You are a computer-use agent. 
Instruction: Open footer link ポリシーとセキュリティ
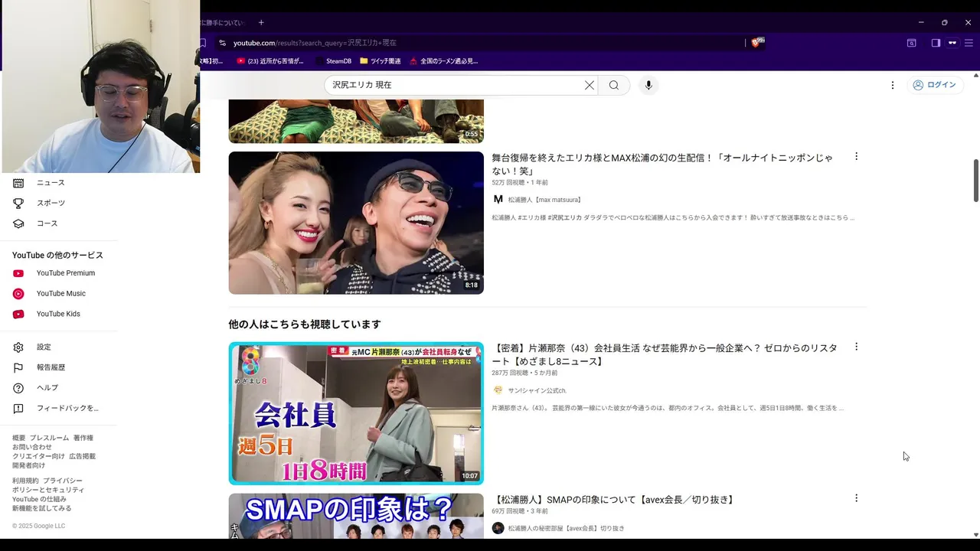[x=48, y=490]
